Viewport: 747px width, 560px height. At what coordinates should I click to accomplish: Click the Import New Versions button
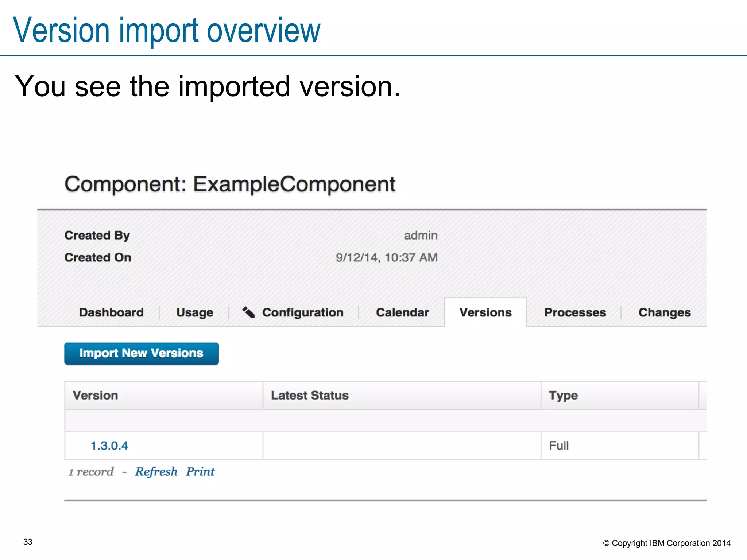point(142,353)
